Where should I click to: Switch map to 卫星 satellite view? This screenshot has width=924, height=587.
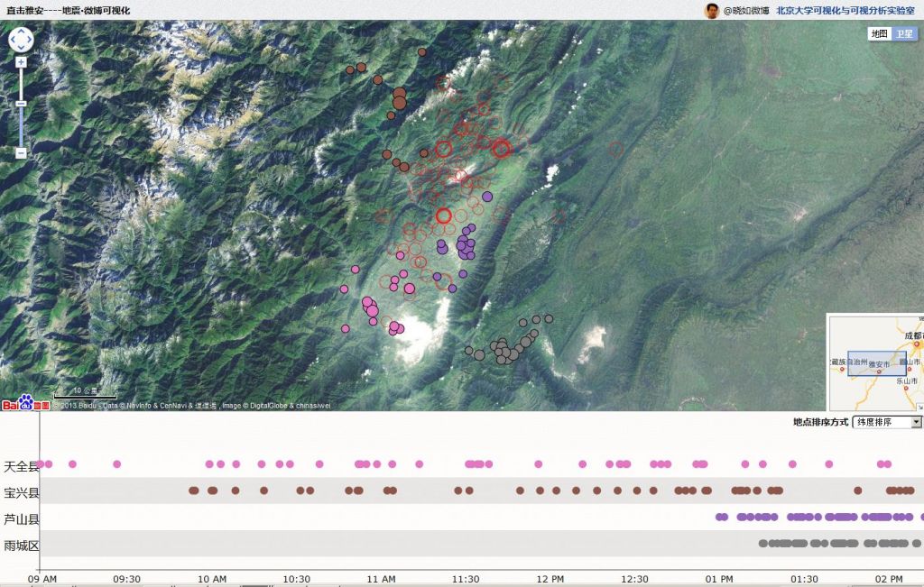[904, 33]
